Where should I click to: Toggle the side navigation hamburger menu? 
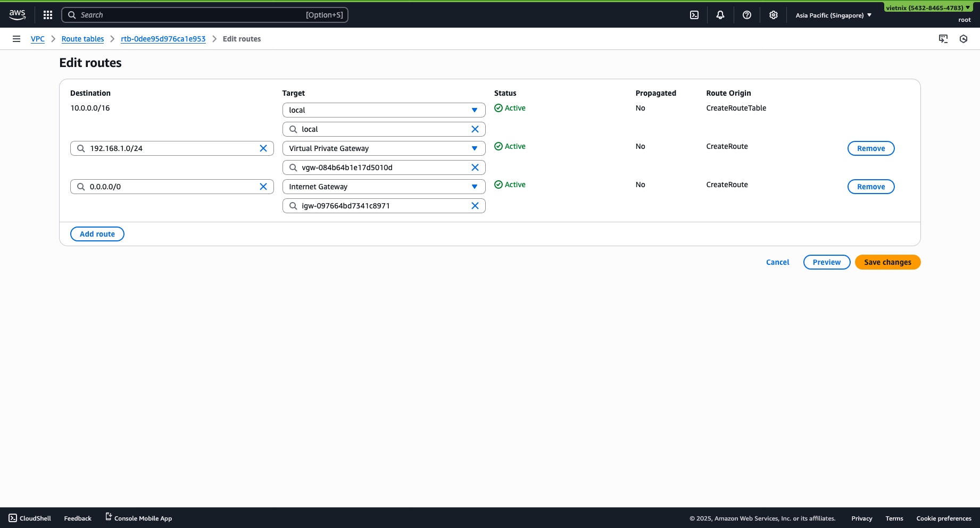coord(16,39)
